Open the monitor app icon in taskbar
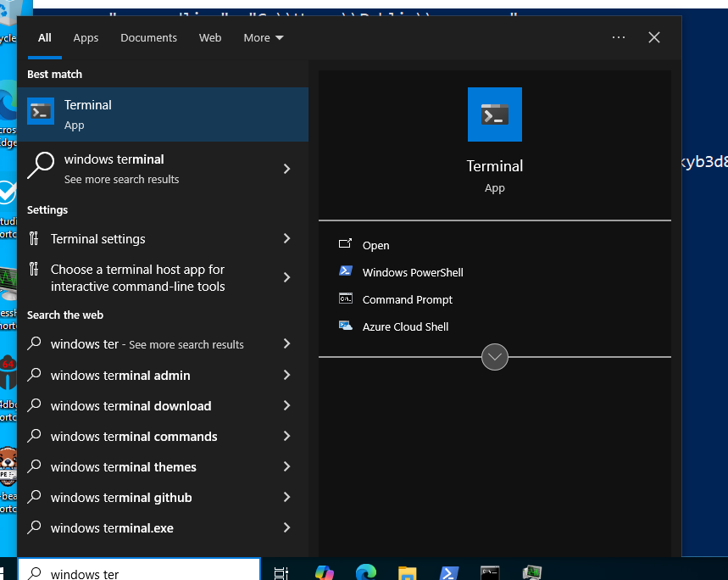The image size is (728, 580). [531, 573]
